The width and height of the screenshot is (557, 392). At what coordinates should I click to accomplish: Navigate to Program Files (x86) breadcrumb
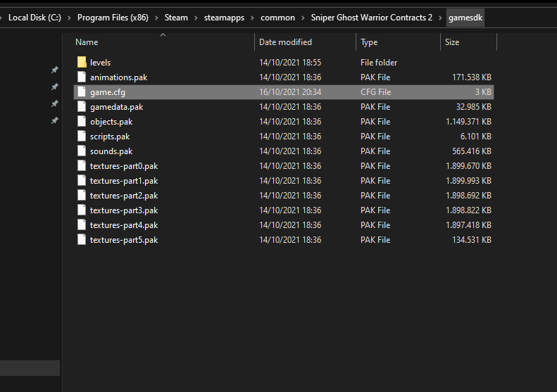pyautogui.click(x=111, y=18)
